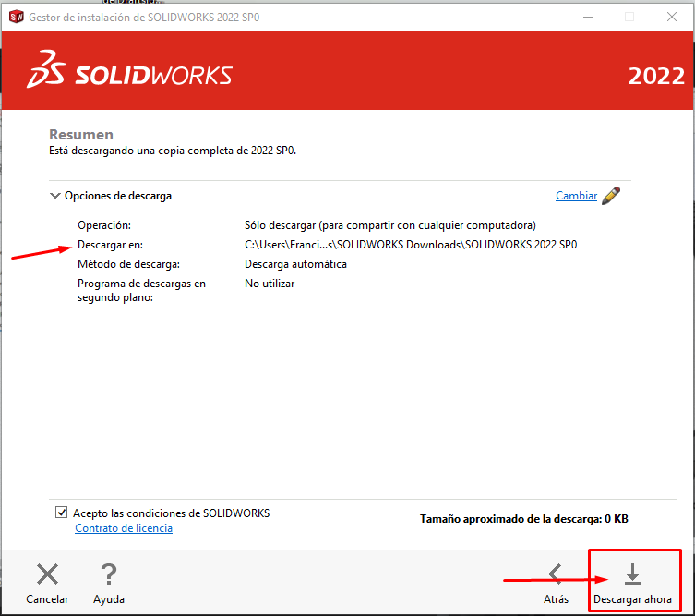Click the 'Operación:' label
Image resolution: width=695 pixels, height=616 pixels.
point(104,225)
